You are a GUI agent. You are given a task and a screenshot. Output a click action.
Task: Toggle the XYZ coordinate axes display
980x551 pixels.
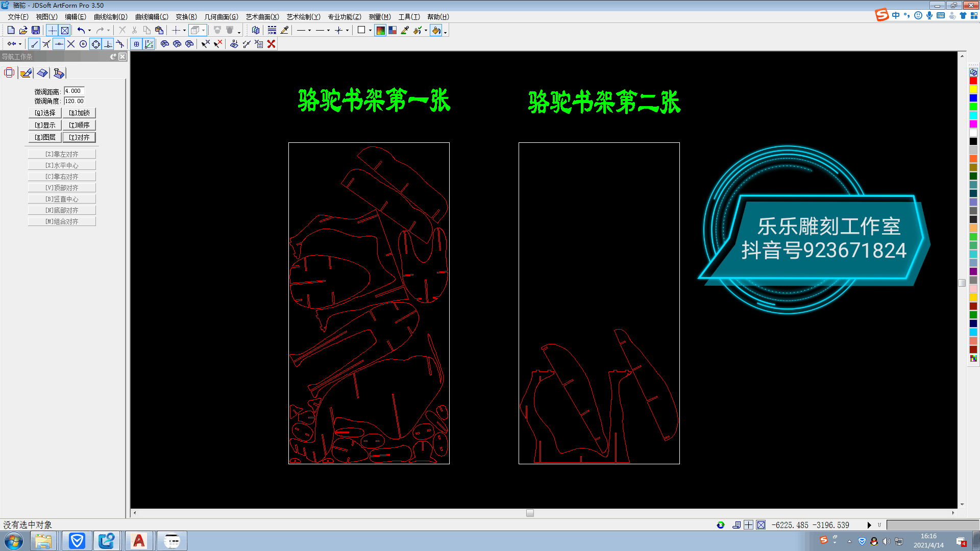click(149, 44)
